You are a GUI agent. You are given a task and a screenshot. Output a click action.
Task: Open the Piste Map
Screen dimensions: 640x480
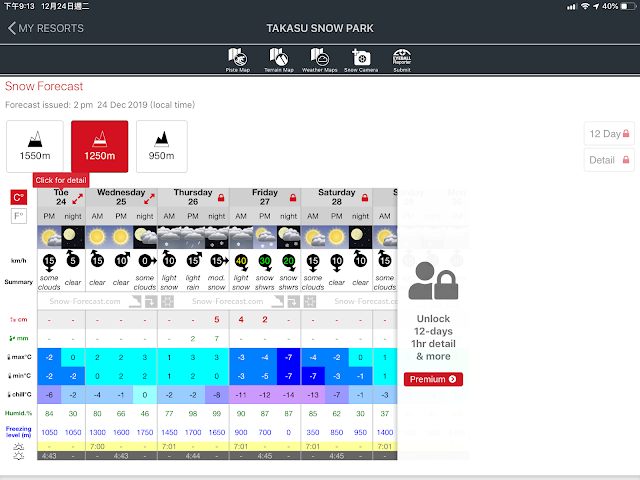pos(238,60)
